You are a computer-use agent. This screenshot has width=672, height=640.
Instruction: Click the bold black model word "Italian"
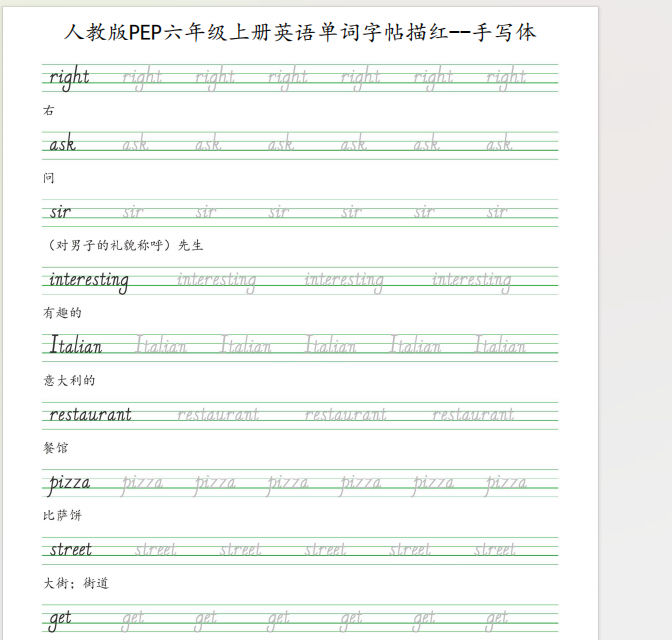coord(76,346)
